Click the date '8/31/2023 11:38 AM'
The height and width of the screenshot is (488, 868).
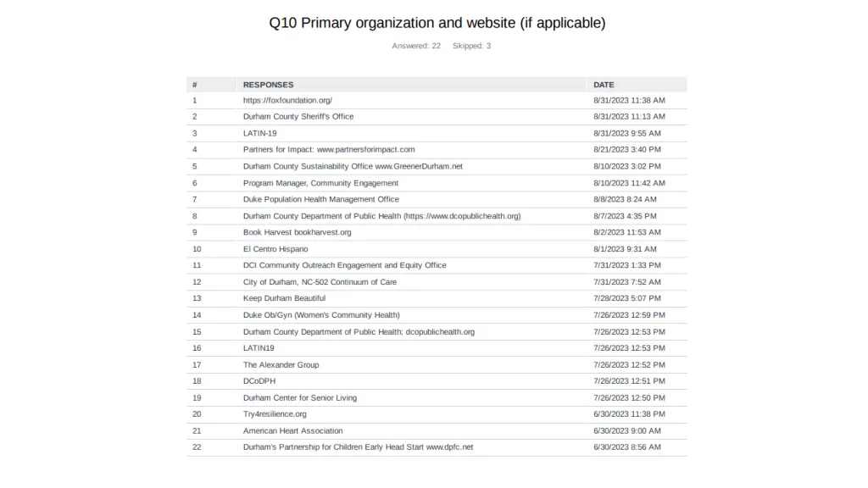(x=630, y=100)
